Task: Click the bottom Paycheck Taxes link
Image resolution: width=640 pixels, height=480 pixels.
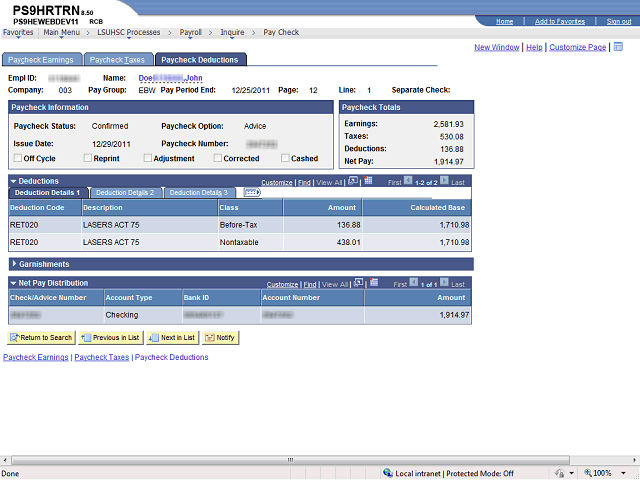Action: [102, 357]
